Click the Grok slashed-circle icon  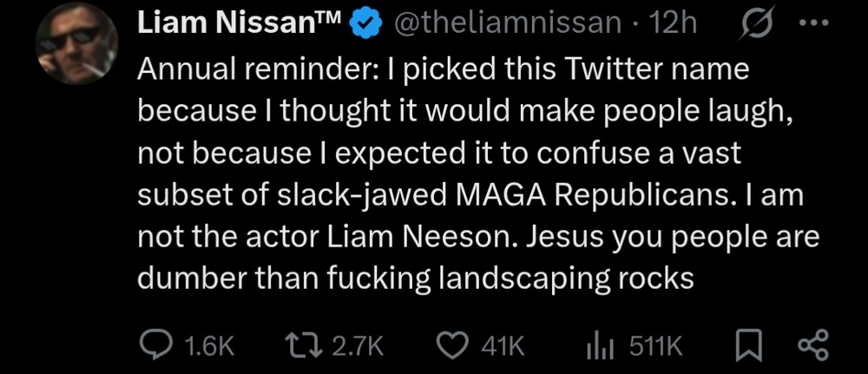click(765, 27)
